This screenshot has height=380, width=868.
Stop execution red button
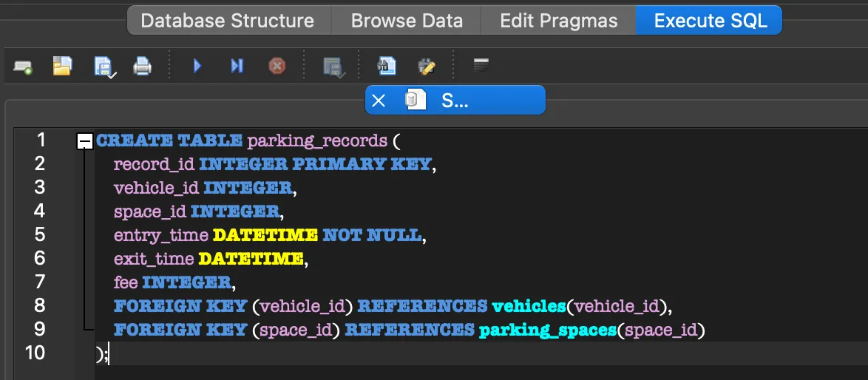tap(277, 67)
